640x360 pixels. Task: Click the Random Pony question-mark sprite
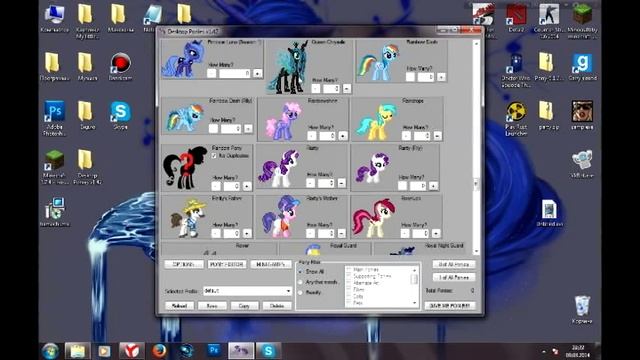coord(184,167)
